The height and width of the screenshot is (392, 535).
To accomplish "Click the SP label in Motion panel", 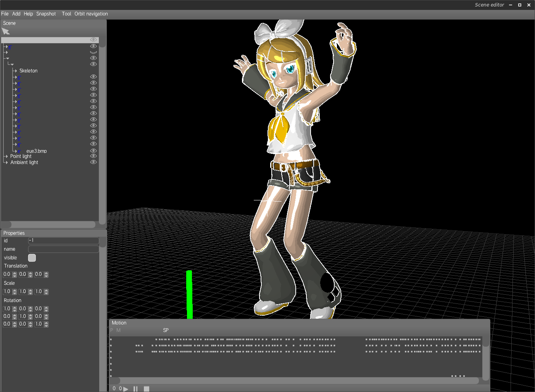I will tap(166, 330).
